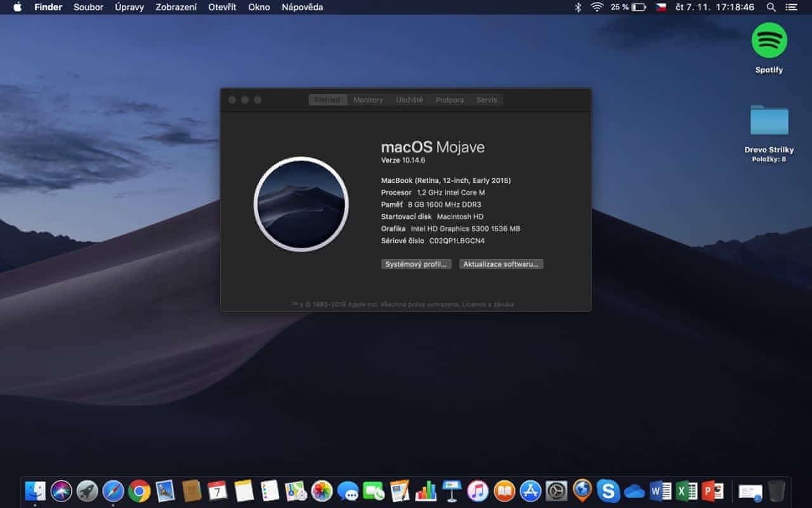Open the Úložiště tab
812x508 pixels.
tap(409, 100)
